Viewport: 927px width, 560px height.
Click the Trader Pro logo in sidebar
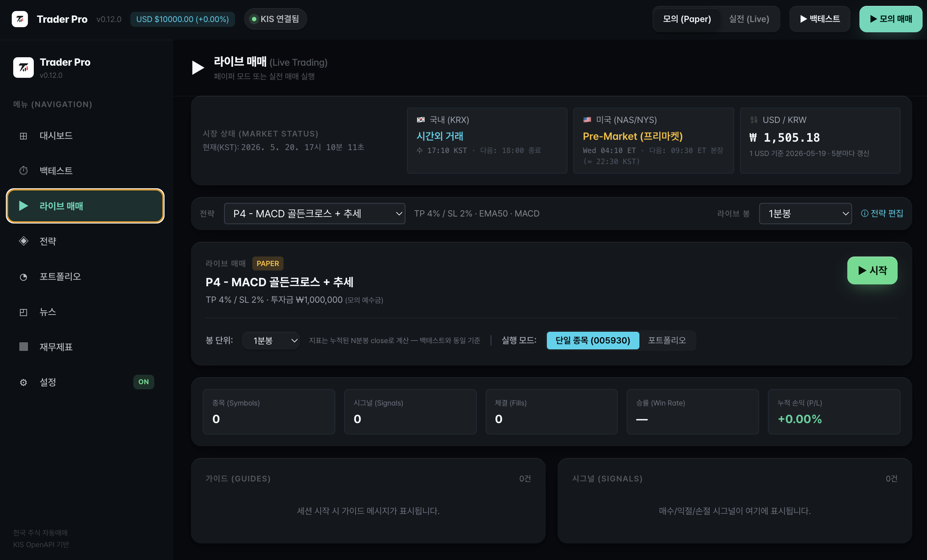point(24,67)
